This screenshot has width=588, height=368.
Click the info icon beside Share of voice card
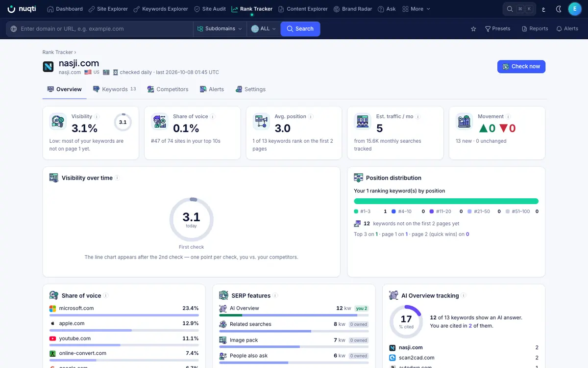pos(213,117)
